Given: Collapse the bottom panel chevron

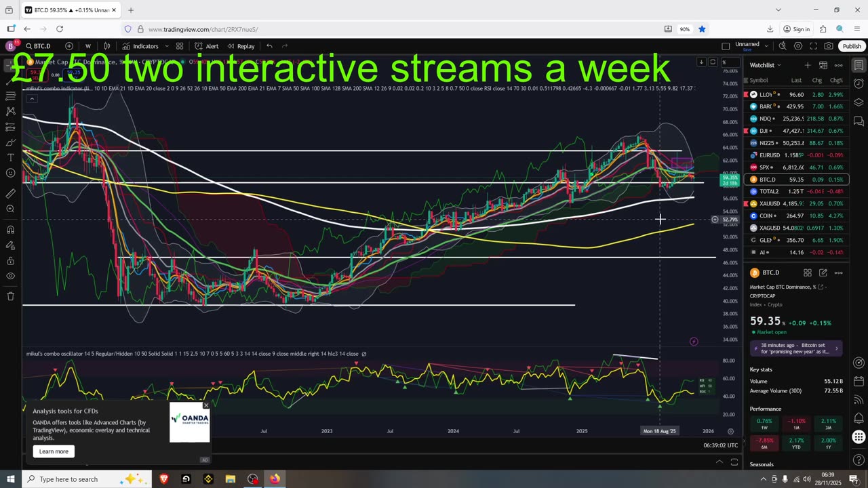Looking at the screenshot, I should pos(719,462).
